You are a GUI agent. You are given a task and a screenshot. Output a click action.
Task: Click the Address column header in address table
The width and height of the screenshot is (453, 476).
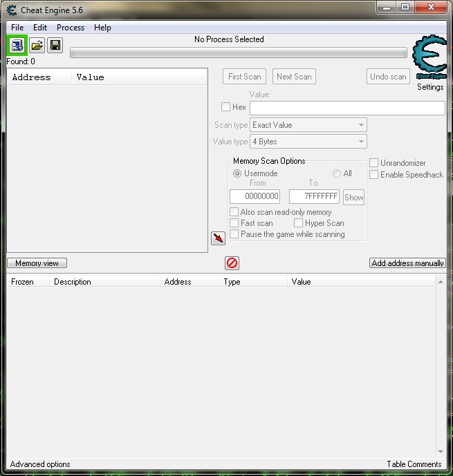point(189,282)
